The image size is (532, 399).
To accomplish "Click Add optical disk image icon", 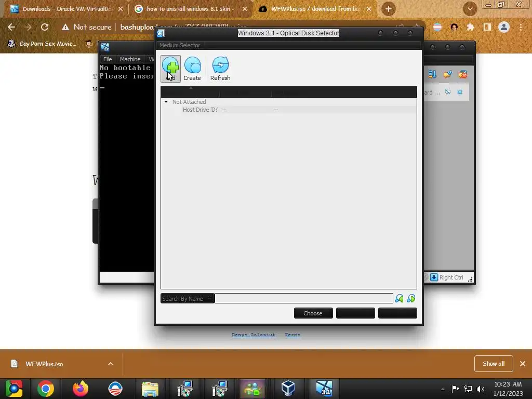I will pos(170,69).
